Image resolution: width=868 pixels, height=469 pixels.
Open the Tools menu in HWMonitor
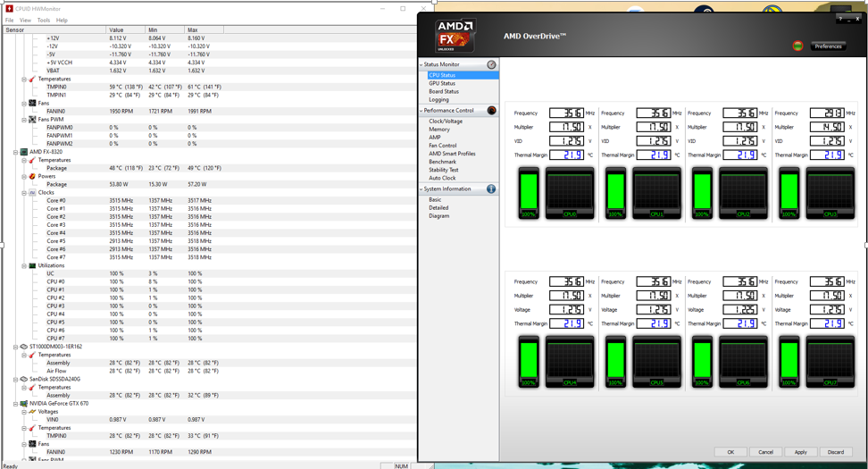point(44,20)
